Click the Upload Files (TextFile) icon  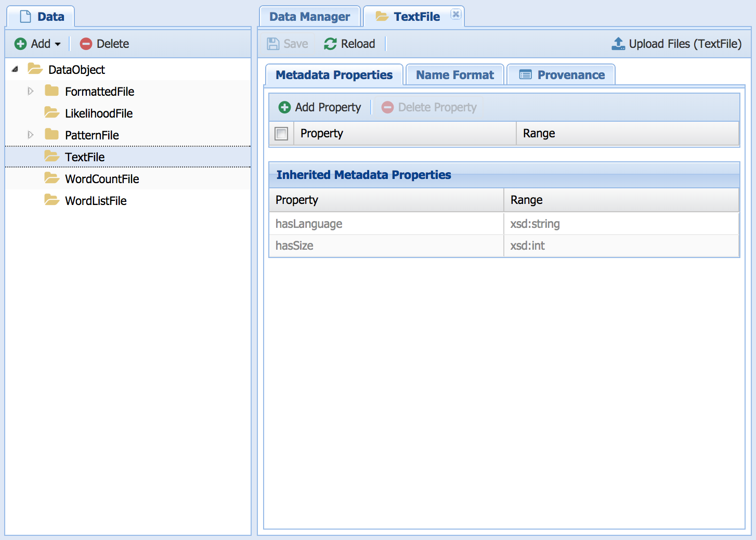618,44
